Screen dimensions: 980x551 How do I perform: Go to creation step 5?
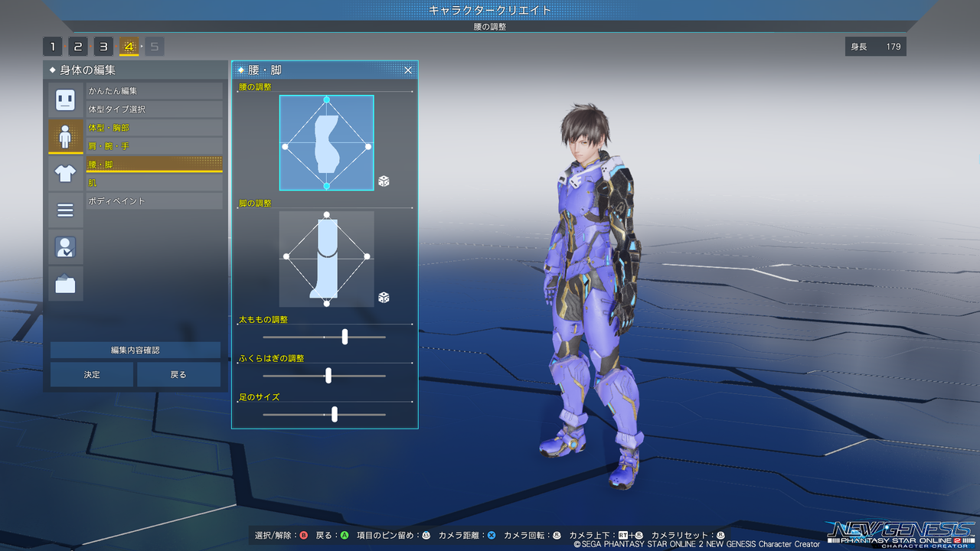click(155, 47)
